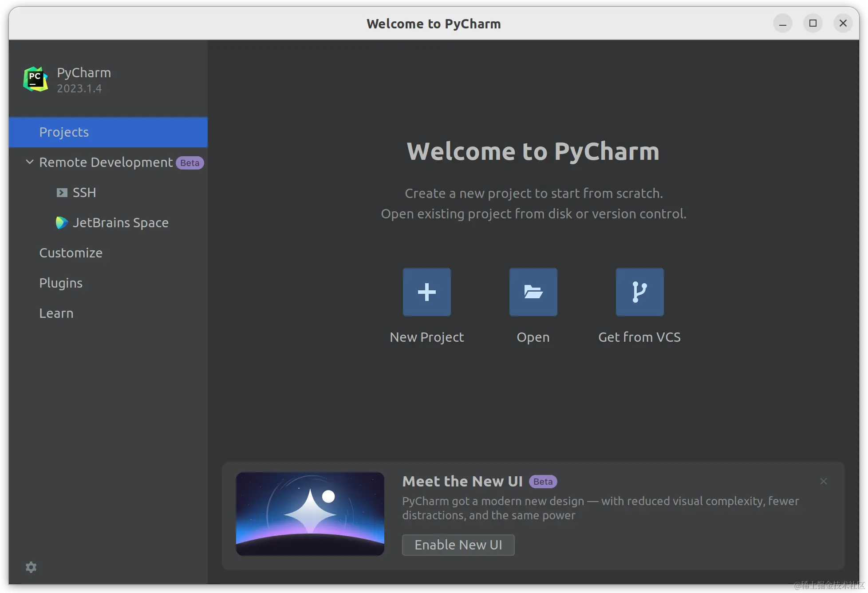Open the Learn section
This screenshot has width=868, height=593.
click(56, 313)
